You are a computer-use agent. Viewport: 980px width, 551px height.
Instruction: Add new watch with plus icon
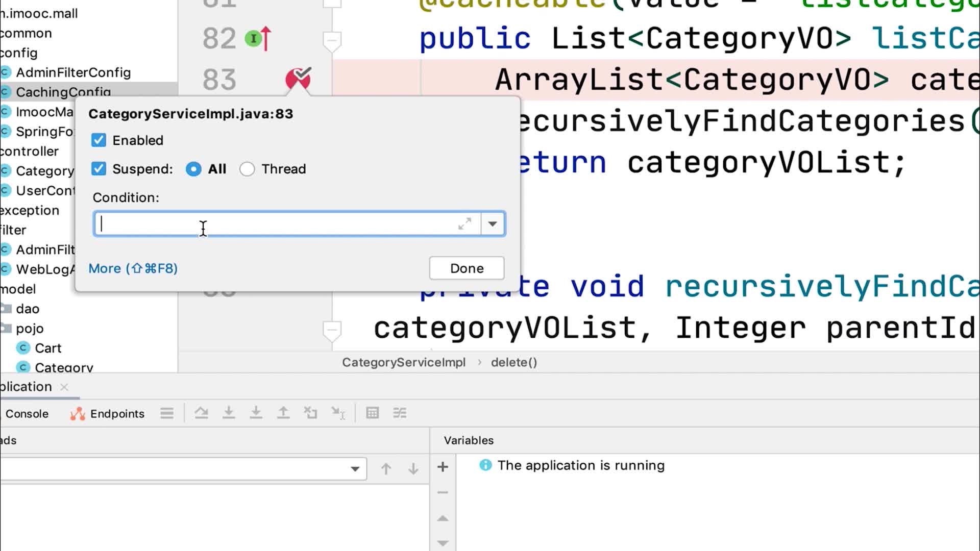click(x=443, y=467)
